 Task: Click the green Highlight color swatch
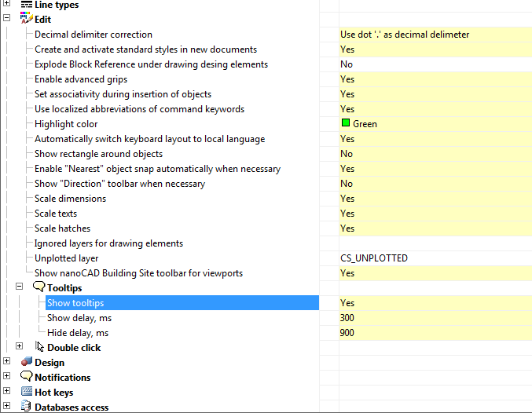point(346,124)
